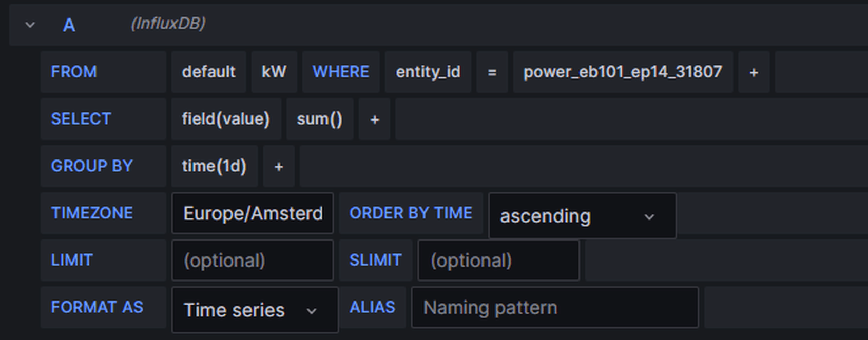This screenshot has width=868, height=340.
Task: Edit tag value power_eb101_ep14_31807
Action: pos(622,72)
